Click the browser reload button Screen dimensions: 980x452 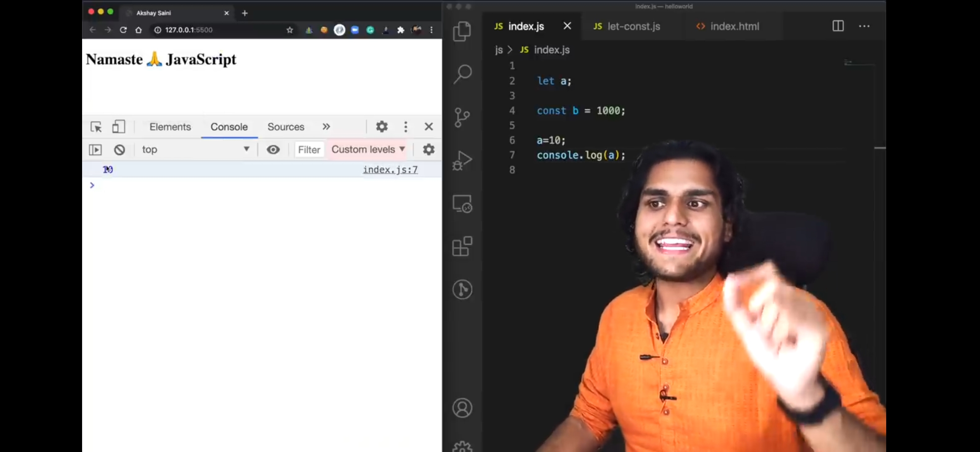(123, 30)
